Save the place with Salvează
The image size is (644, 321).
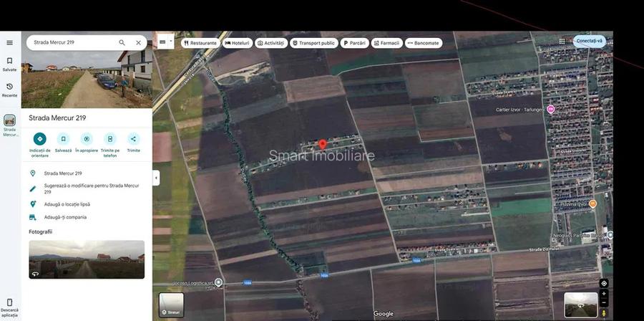coord(63,139)
